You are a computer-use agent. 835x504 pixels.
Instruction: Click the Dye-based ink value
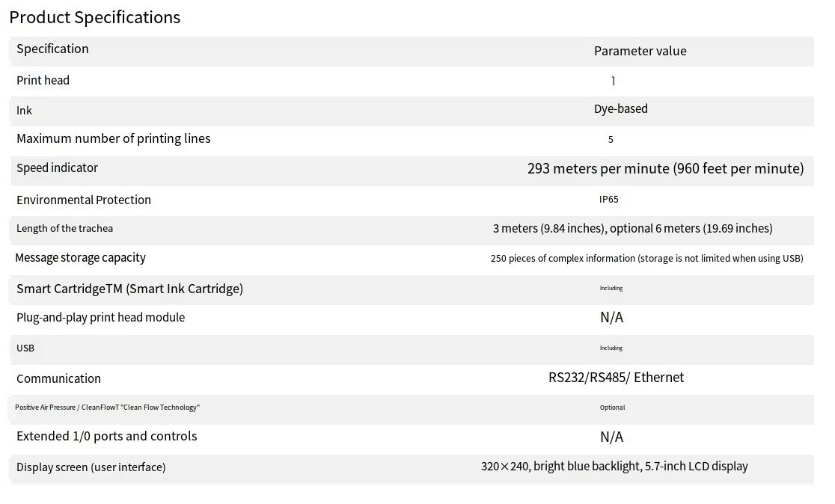click(x=620, y=108)
